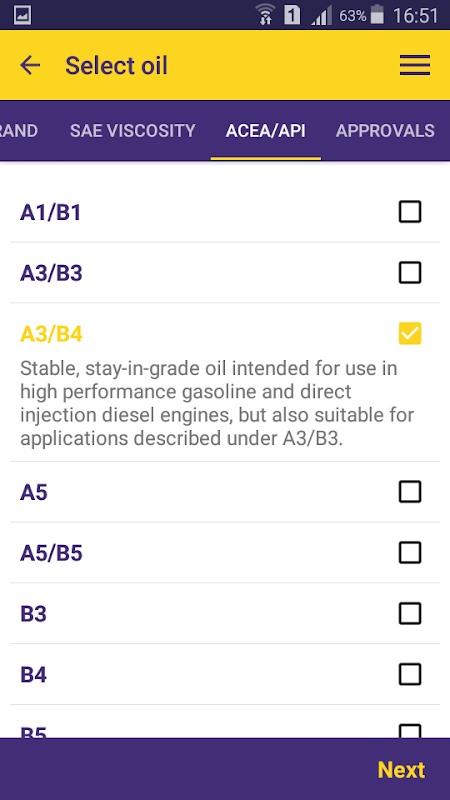Expand the B3 specification row
The height and width of the screenshot is (800, 450).
[x=224, y=613]
